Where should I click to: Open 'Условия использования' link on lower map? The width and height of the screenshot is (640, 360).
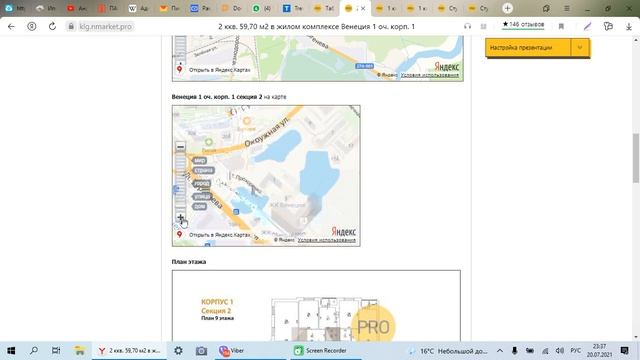point(327,240)
